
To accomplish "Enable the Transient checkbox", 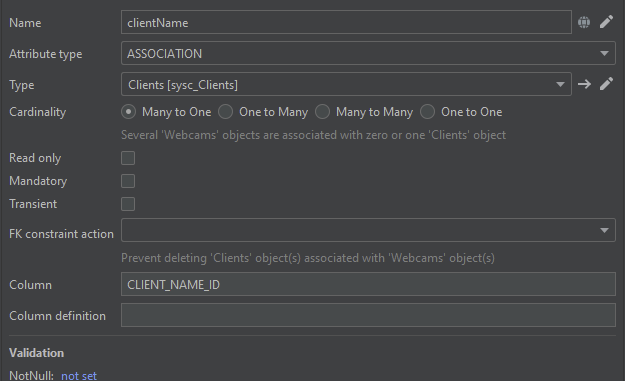I will point(128,204).
